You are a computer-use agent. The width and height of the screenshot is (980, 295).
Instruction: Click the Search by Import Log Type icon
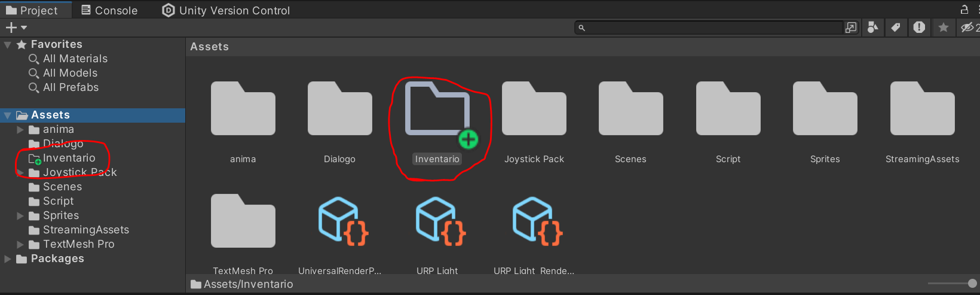pos(919,28)
